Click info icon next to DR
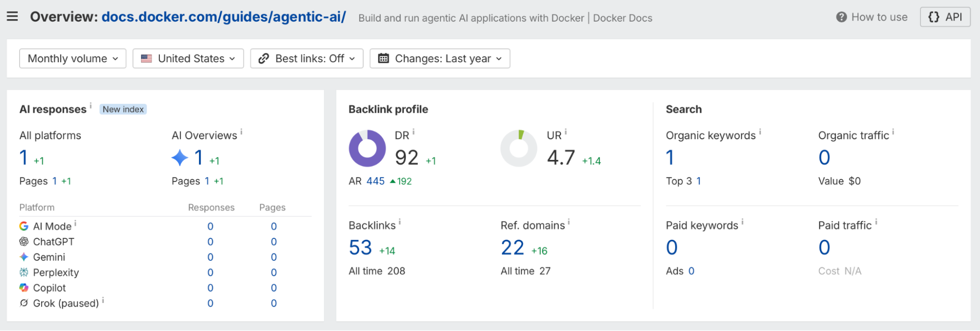Screen dimensions: 980x331 [x=414, y=131]
